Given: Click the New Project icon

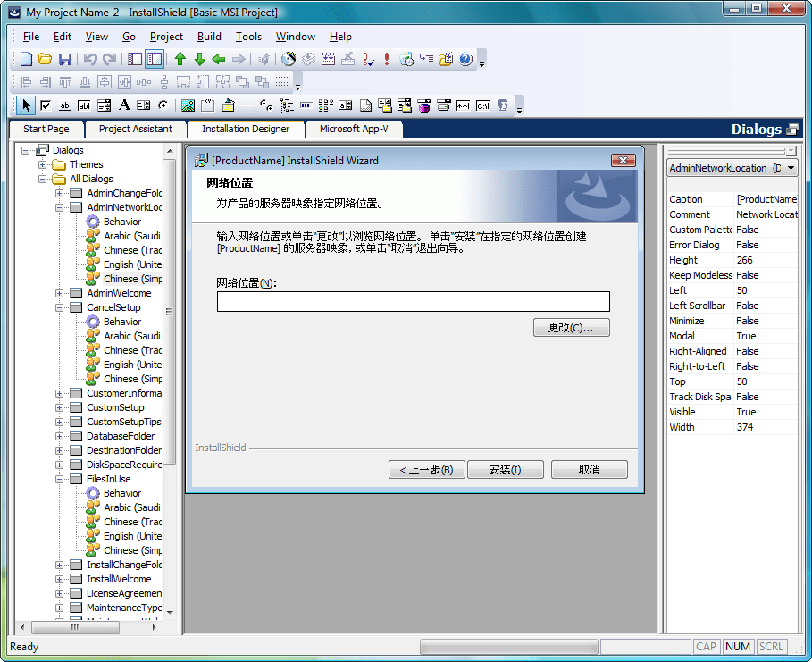Looking at the screenshot, I should [x=25, y=59].
